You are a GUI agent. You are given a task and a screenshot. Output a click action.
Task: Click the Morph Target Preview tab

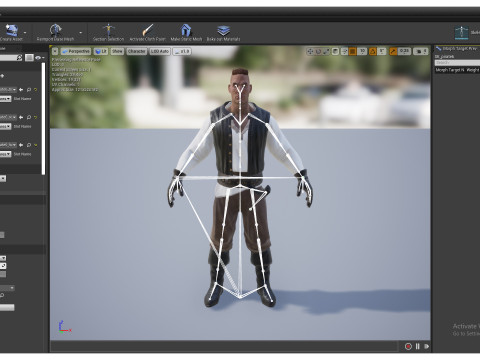point(457,49)
